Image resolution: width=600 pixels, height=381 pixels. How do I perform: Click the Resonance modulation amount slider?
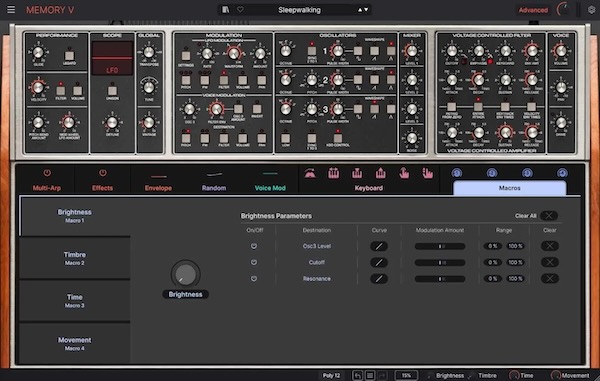pos(440,279)
